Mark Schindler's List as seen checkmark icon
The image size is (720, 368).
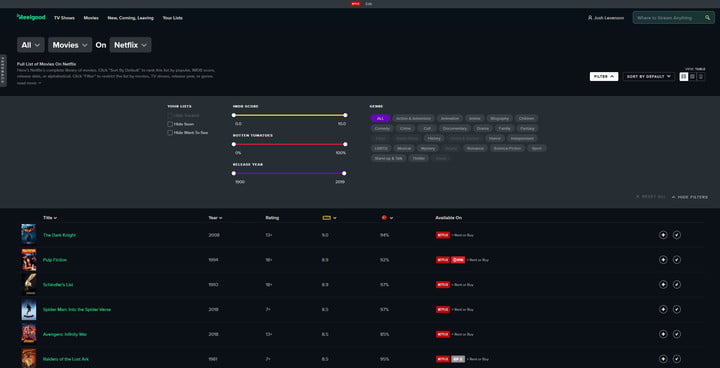(677, 285)
